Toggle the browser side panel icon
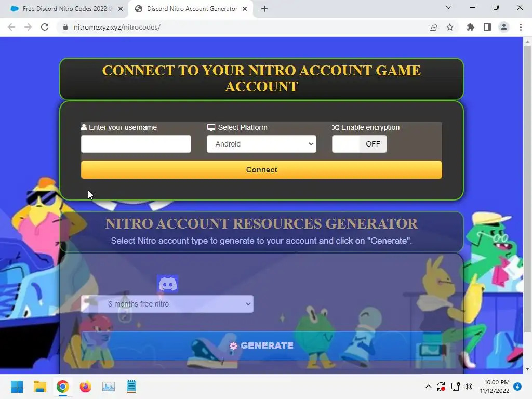 point(487,27)
